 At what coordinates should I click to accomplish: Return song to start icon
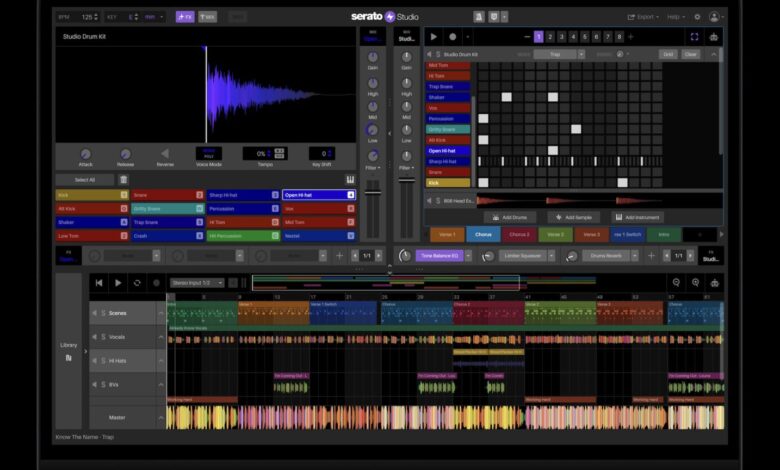pyautogui.click(x=98, y=282)
